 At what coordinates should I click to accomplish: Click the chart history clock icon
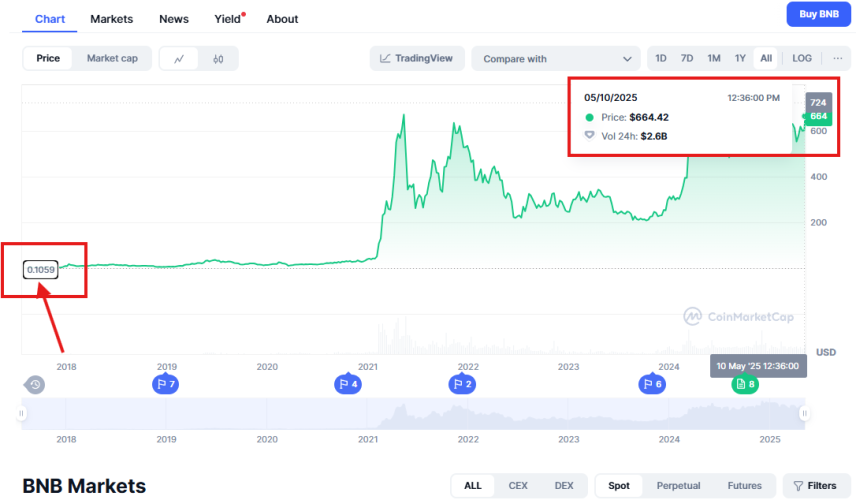coord(35,385)
